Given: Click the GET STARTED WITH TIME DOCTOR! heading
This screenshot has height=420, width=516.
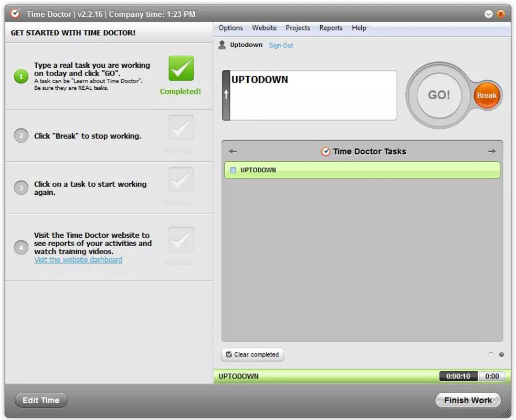Looking at the screenshot, I should coord(73,33).
